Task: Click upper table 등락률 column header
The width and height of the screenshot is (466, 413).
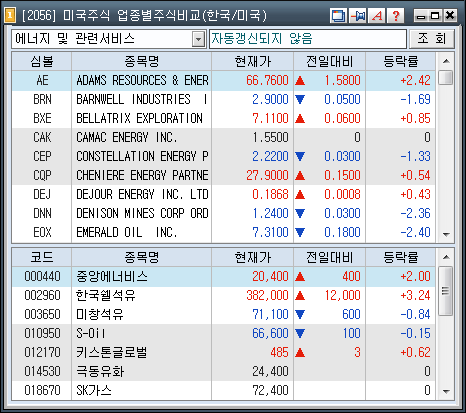Action: [x=401, y=61]
